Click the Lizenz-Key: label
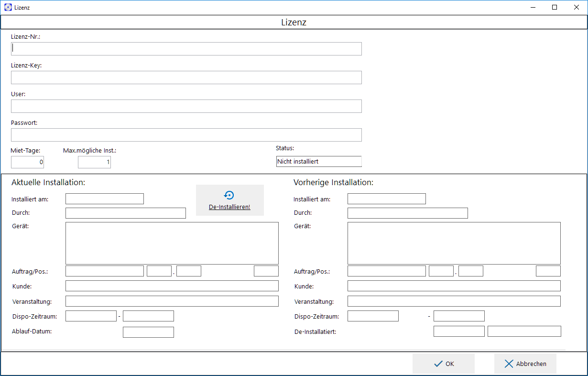Screen dimensions: 588x376 (26, 66)
